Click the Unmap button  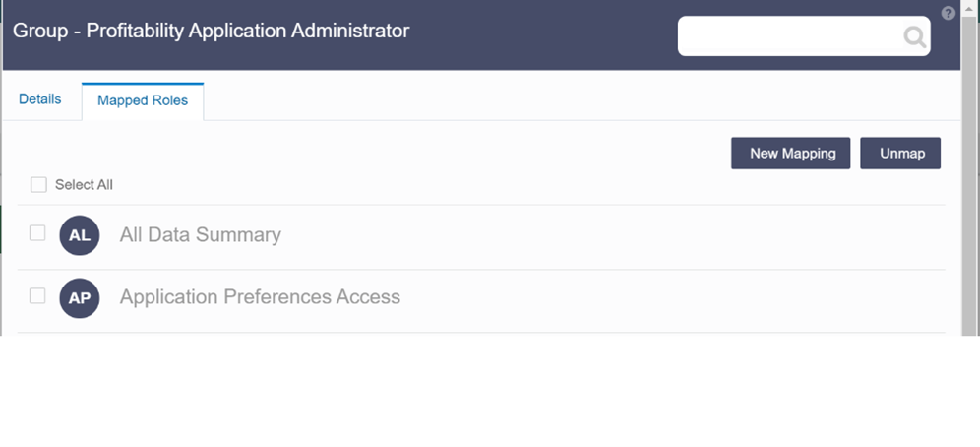click(900, 154)
